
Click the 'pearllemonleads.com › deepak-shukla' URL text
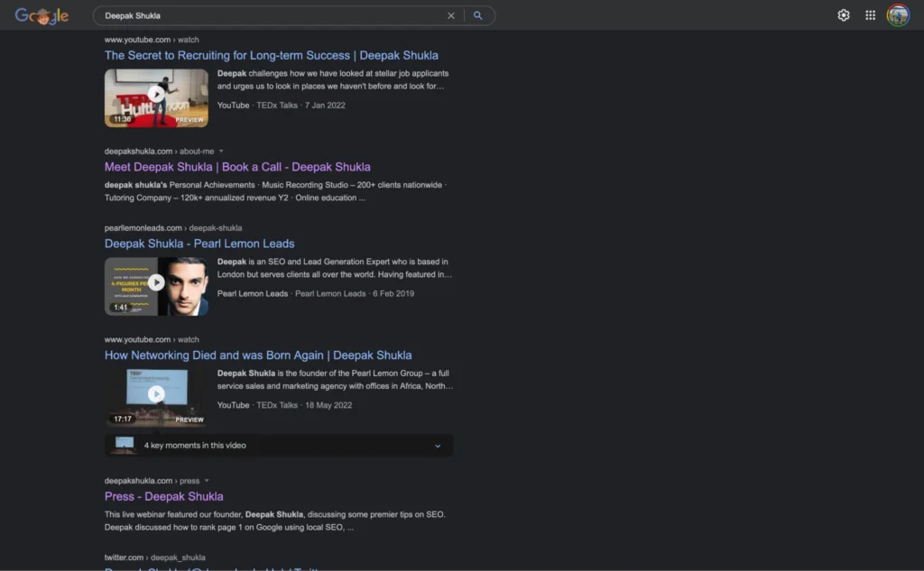click(x=173, y=228)
